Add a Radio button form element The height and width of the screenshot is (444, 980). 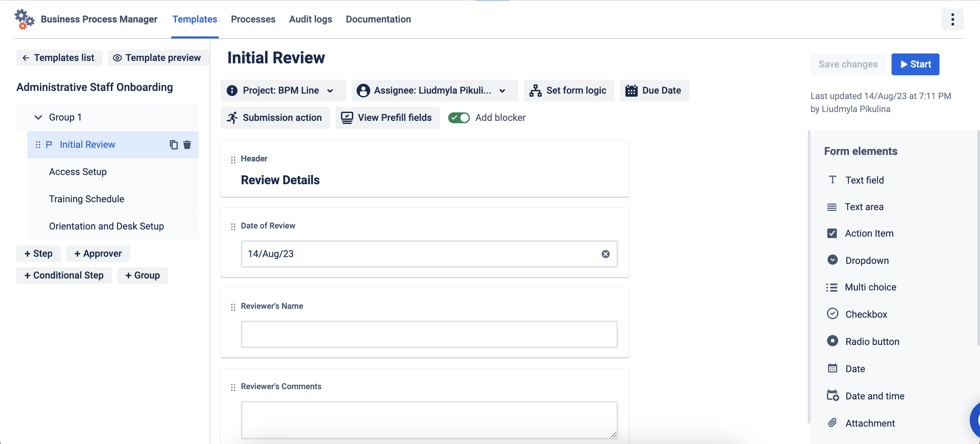coord(872,341)
